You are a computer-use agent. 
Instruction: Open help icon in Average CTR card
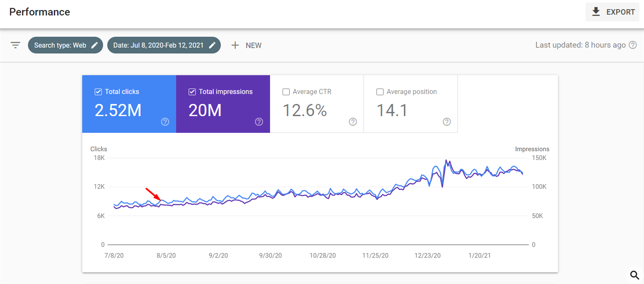(353, 122)
